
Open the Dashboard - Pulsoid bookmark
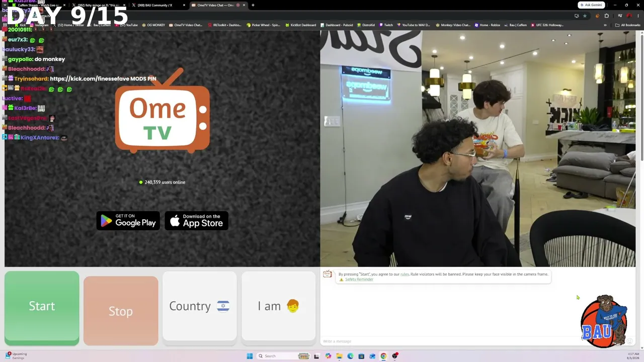(337, 25)
